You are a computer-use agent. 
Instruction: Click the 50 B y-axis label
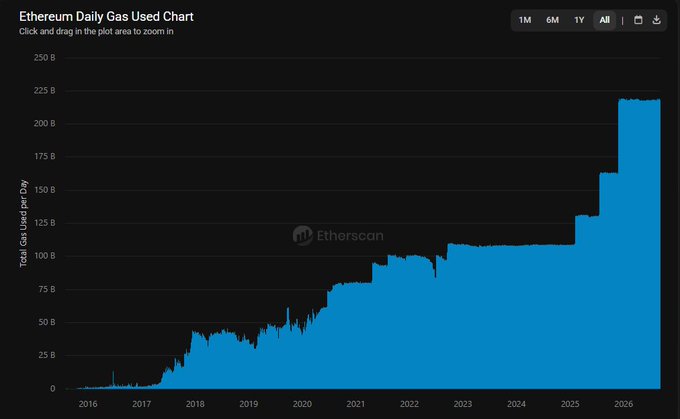tap(47, 322)
